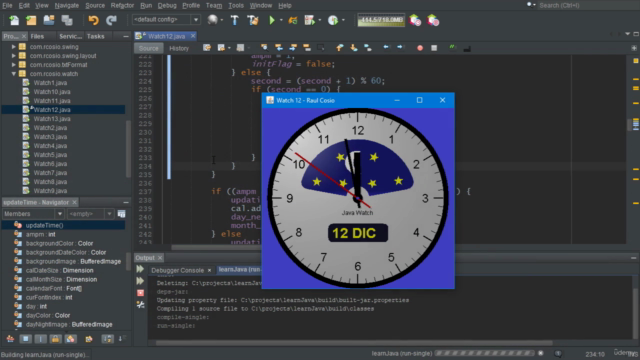640x360 pixels.
Task: Switch to the Tasks tab
Action: tap(96, 36)
